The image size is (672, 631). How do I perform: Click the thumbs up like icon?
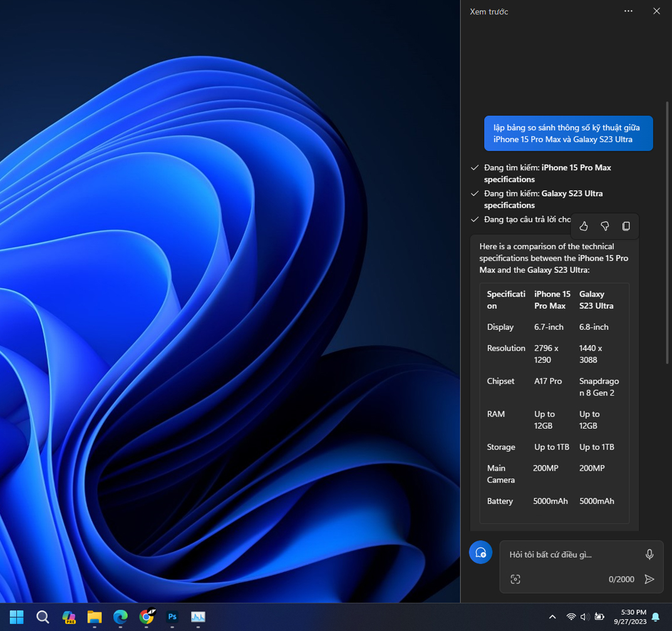[x=584, y=226]
